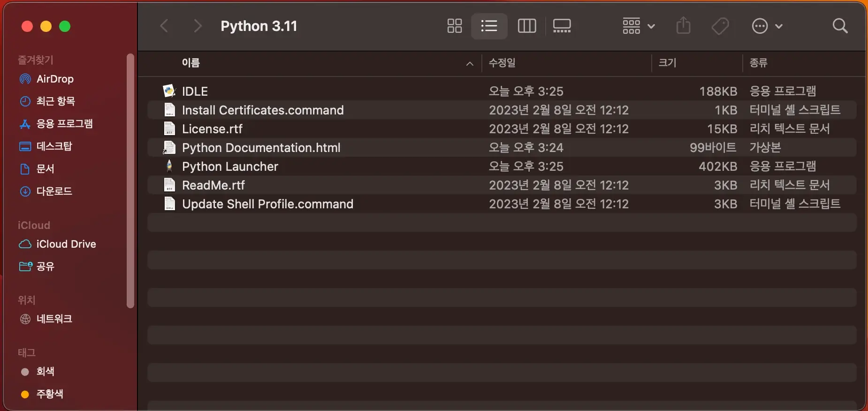Select the list view button
Image resolution: width=868 pixels, height=411 pixels.
pyautogui.click(x=489, y=26)
